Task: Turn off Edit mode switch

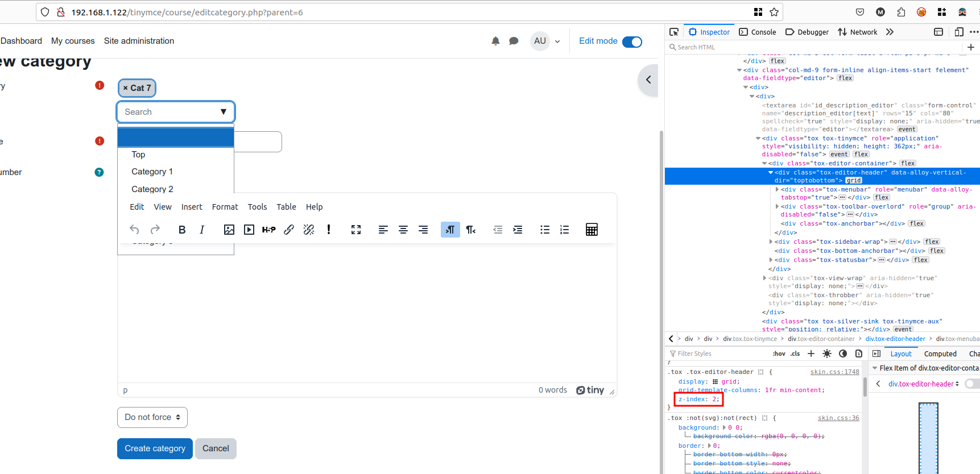Action: click(632, 41)
